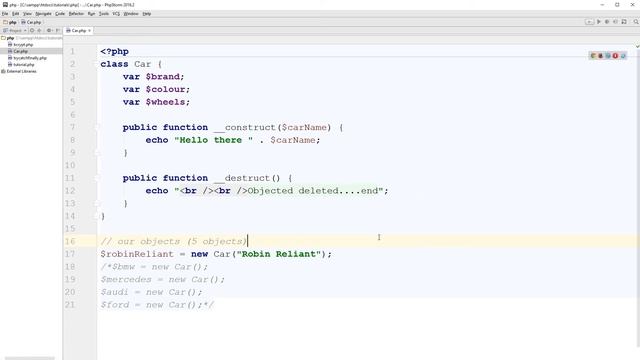
Task: Click the "Hello there " string literal
Action: [x=213, y=140]
